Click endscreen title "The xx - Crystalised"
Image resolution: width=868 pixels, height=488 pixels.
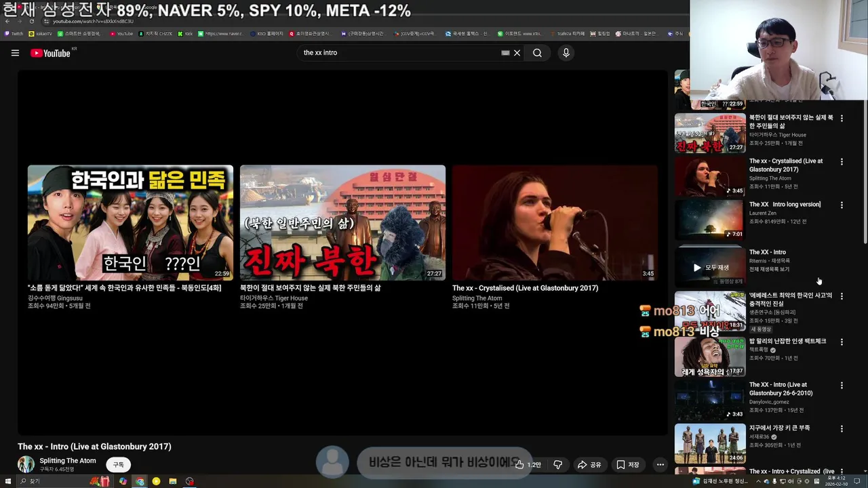tap(525, 288)
